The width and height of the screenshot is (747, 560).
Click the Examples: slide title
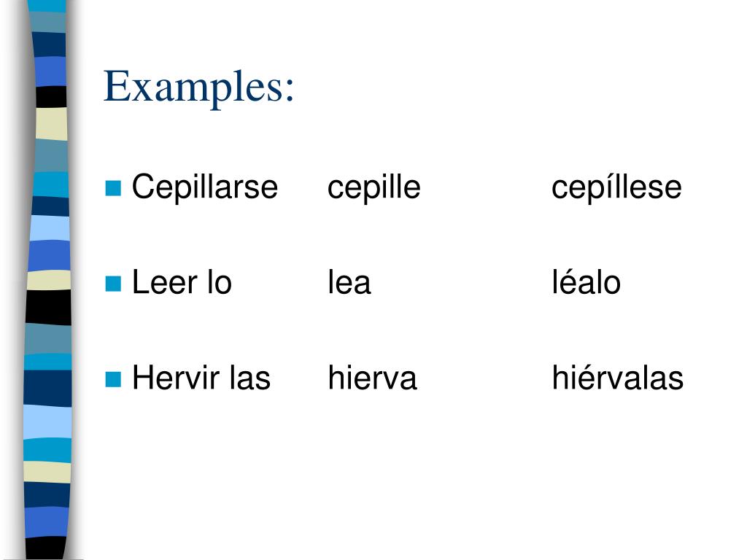198,87
